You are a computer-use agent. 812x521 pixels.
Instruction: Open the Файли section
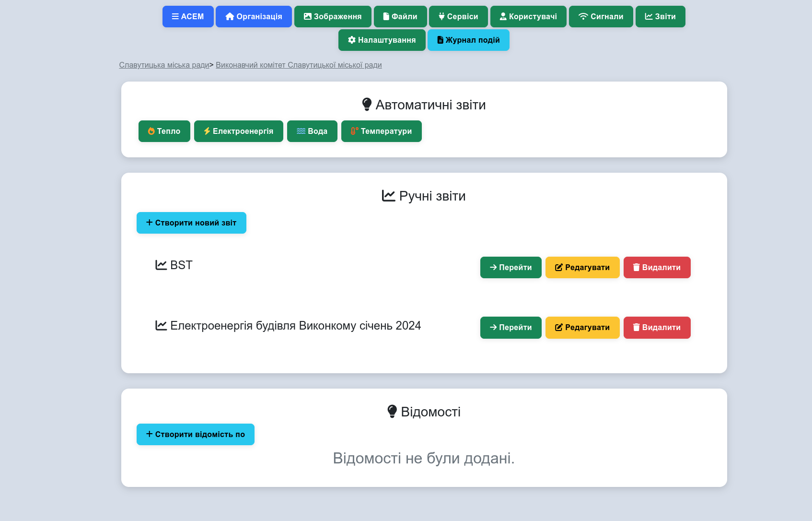(400, 16)
